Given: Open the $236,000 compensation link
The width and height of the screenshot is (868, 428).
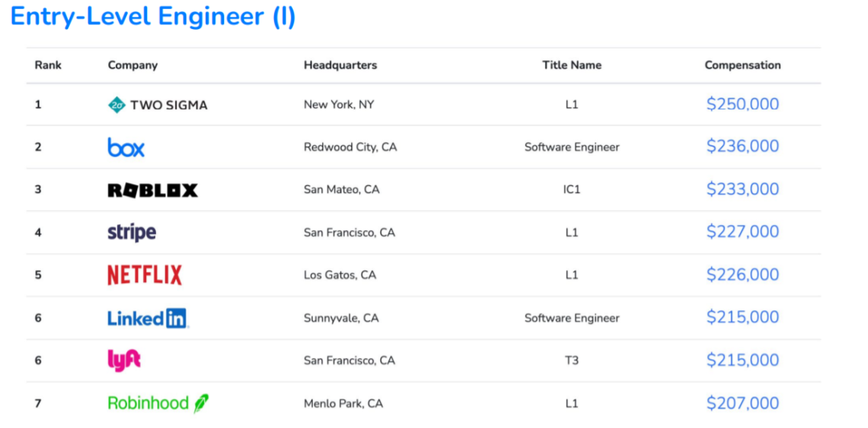Looking at the screenshot, I should pyautogui.click(x=743, y=146).
